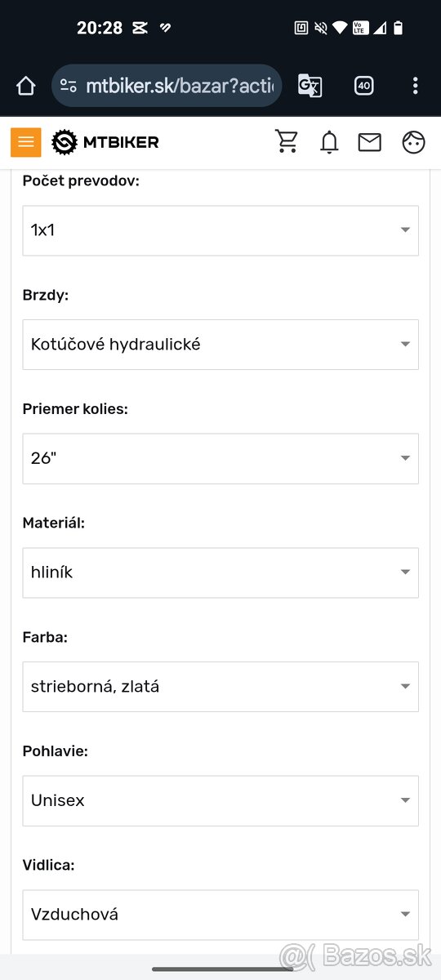Tap the site info icon in the address bar
The height and width of the screenshot is (980, 441).
(69, 86)
